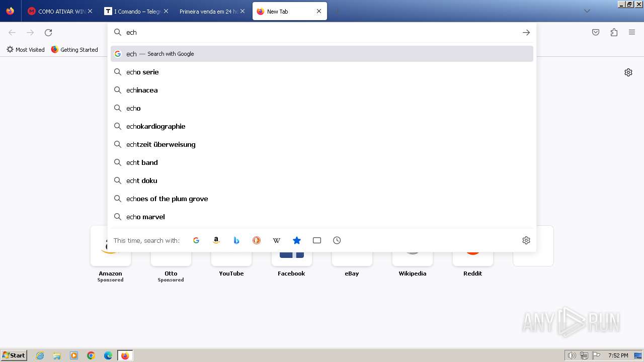Viewport: 644px width, 362px height.
Task: Open the Getting Started bookmark
Action: [x=74, y=50]
